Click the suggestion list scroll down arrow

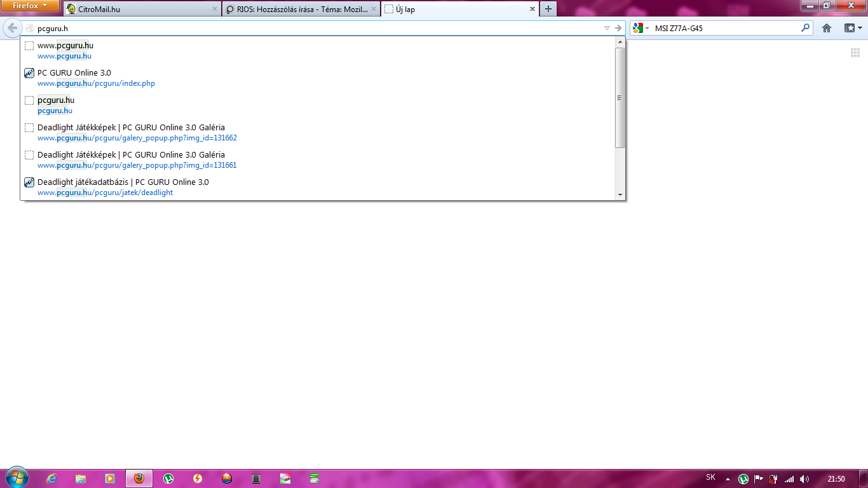click(x=620, y=194)
